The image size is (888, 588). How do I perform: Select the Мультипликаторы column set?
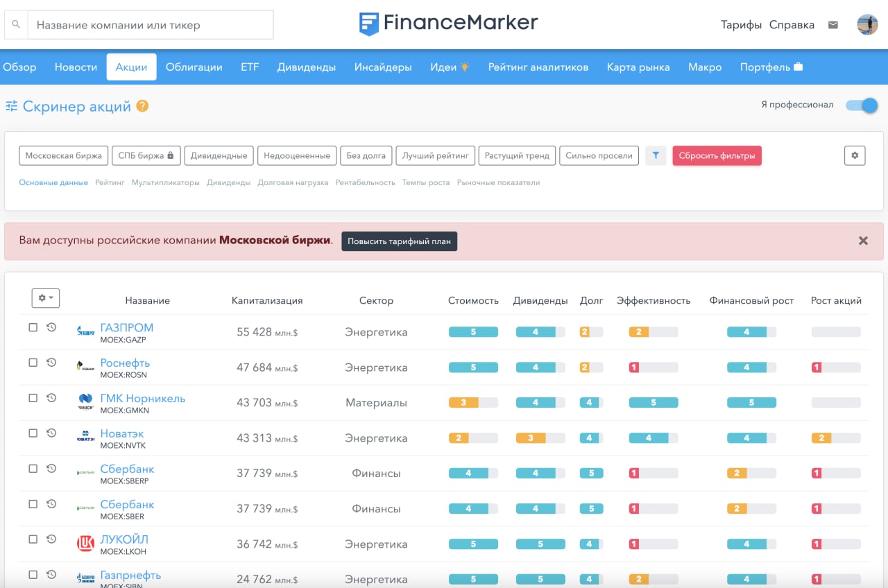(x=166, y=182)
